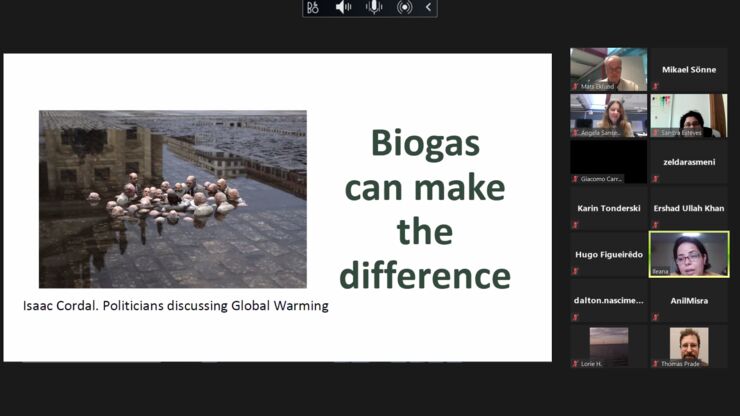Select Thomas Prade's profile picture tile
The image size is (740, 416).
[689, 347]
